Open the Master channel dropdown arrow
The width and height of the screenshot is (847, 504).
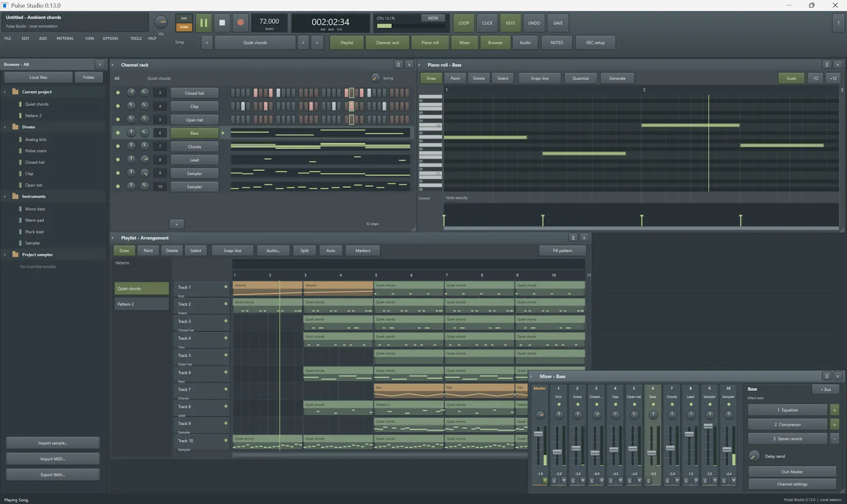pos(545,481)
